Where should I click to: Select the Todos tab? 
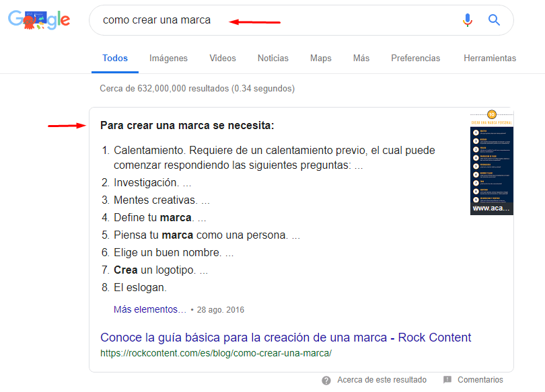[x=115, y=58]
